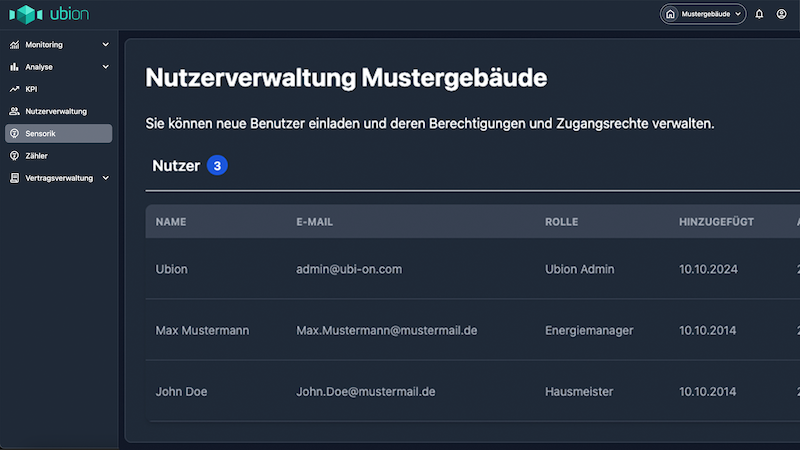Open notifications via the bell icon

759,14
